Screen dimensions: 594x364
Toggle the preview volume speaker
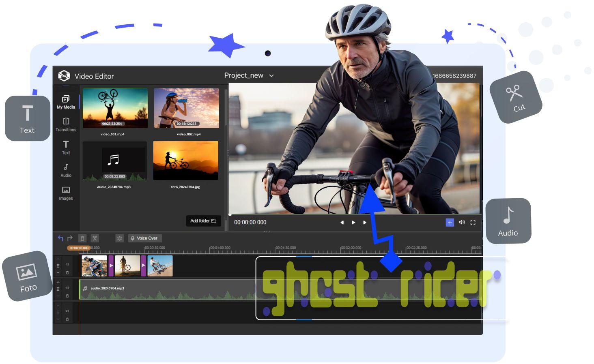pos(462,223)
